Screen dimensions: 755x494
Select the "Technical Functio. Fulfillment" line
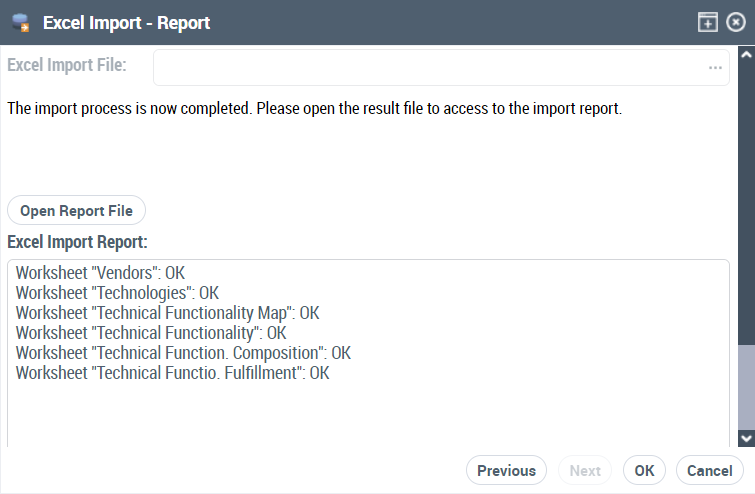pos(172,373)
